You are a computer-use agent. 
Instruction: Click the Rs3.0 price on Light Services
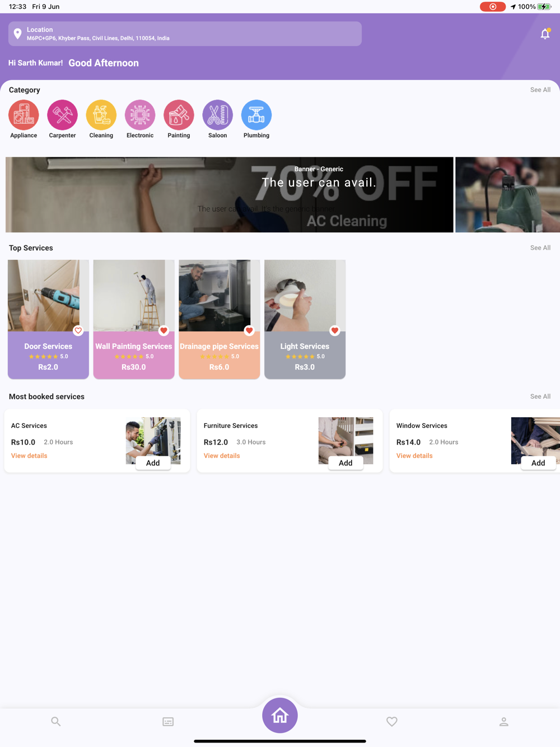[305, 367]
